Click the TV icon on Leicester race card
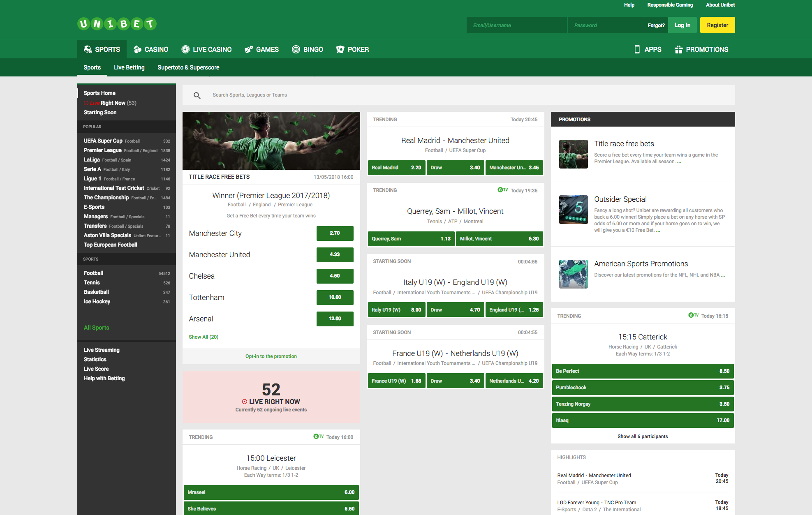 pyautogui.click(x=318, y=436)
